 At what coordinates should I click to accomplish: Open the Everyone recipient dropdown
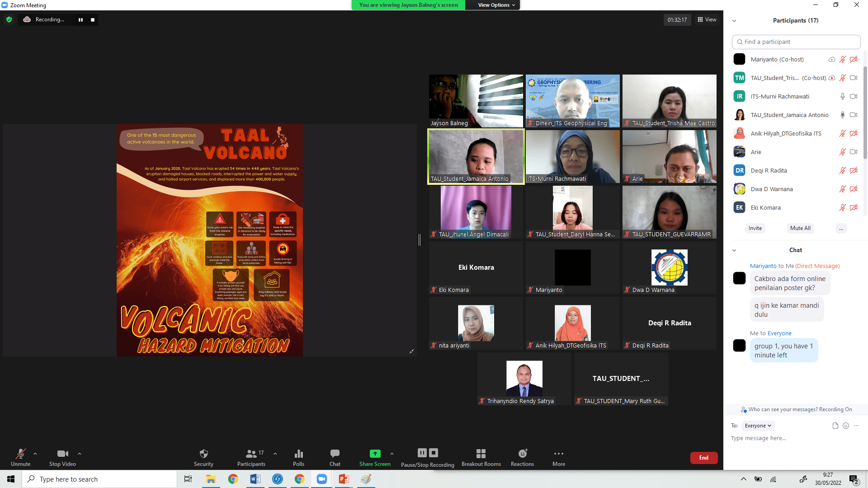[758, 426]
